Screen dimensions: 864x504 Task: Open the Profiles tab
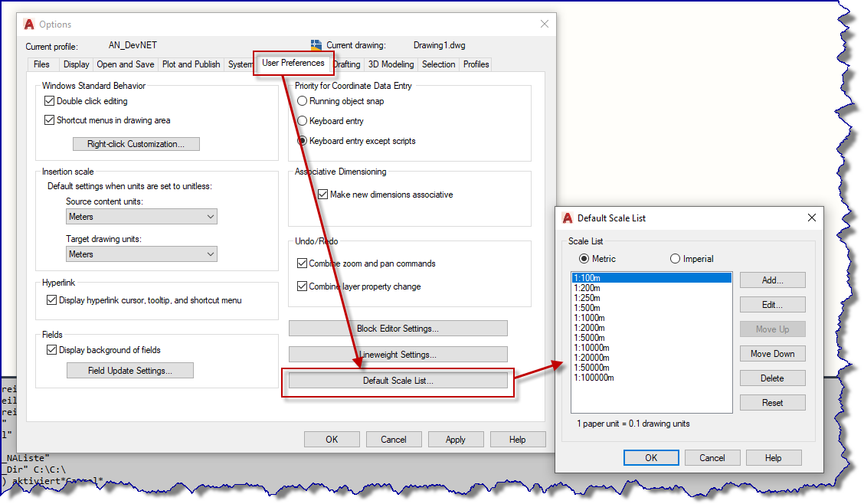click(476, 64)
